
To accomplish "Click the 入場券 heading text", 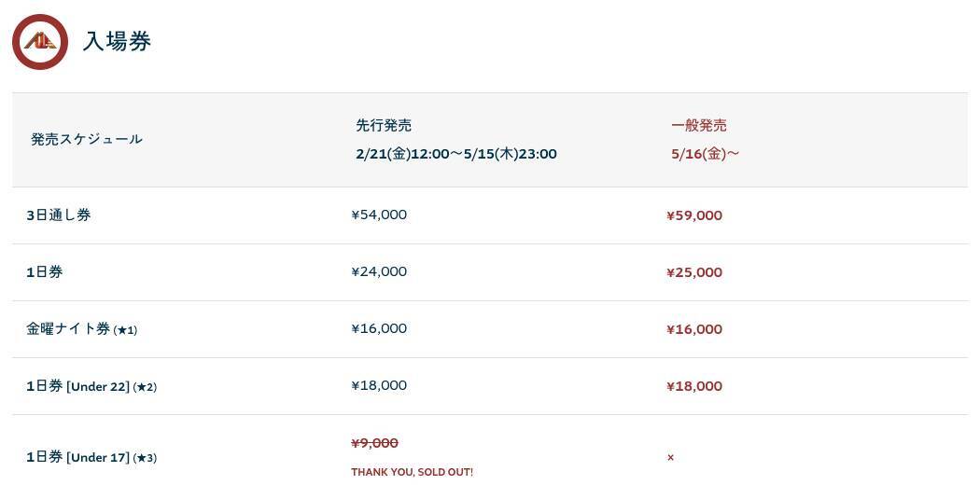I will click(x=117, y=42).
